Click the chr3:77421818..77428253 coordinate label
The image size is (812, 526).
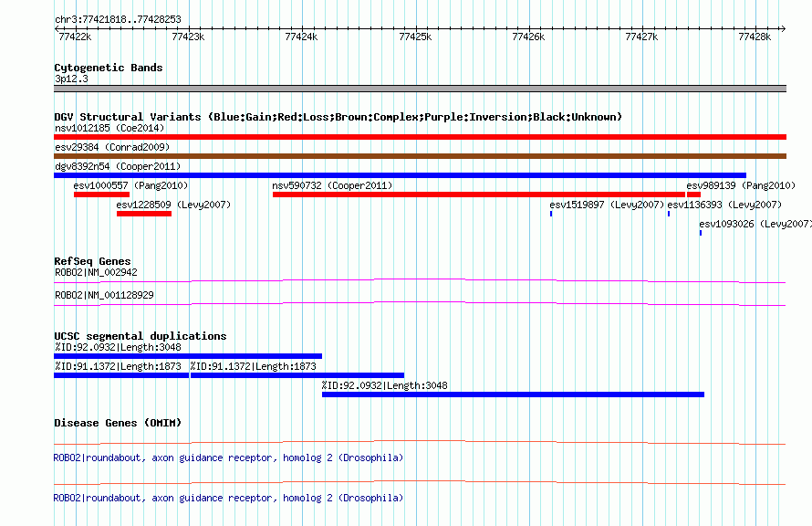tap(118, 19)
